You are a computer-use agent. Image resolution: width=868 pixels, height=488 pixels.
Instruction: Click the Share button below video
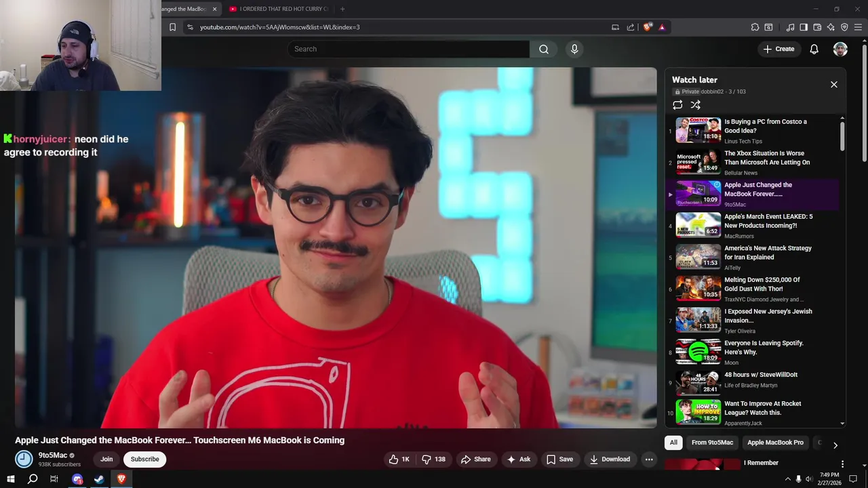475,460
